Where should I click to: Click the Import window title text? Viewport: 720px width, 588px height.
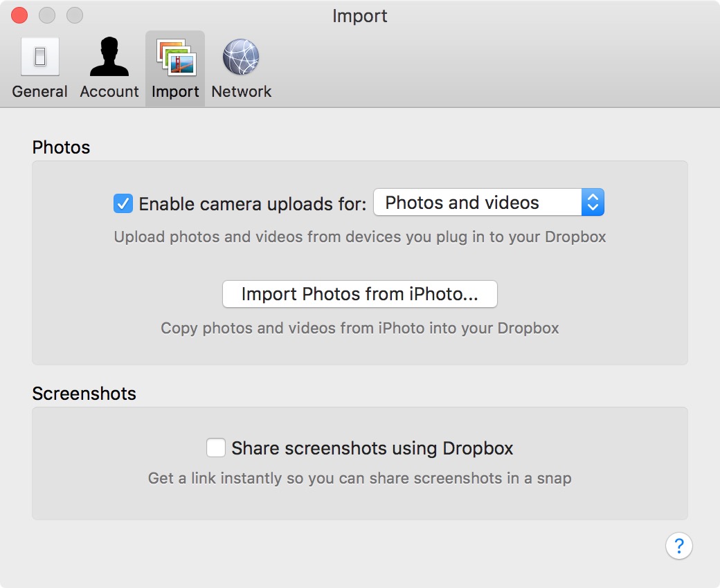click(x=359, y=16)
